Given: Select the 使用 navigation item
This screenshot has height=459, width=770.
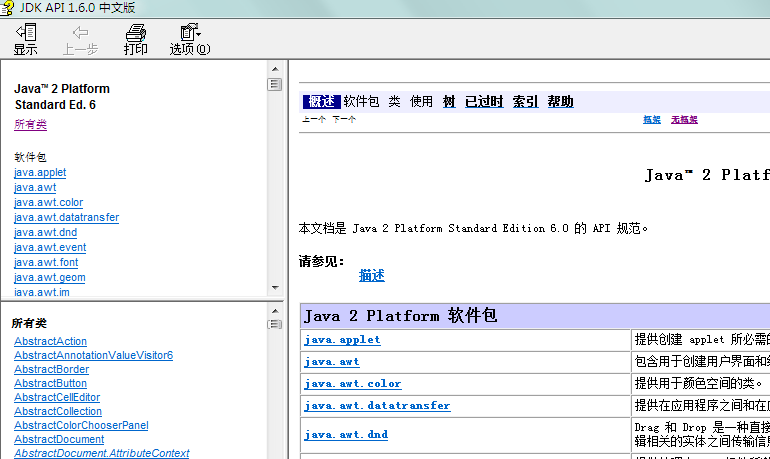Looking at the screenshot, I should pos(421,102).
